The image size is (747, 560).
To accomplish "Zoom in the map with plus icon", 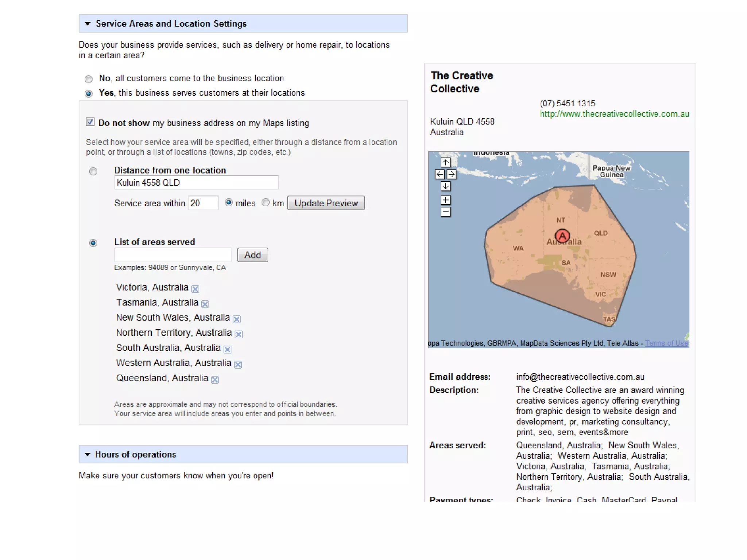I will click(x=445, y=200).
